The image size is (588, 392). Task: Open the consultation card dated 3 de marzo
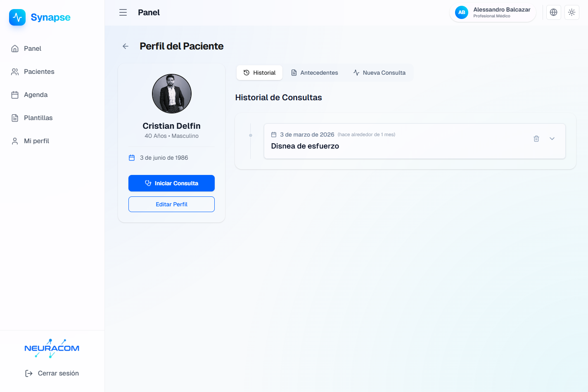coord(415,141)
